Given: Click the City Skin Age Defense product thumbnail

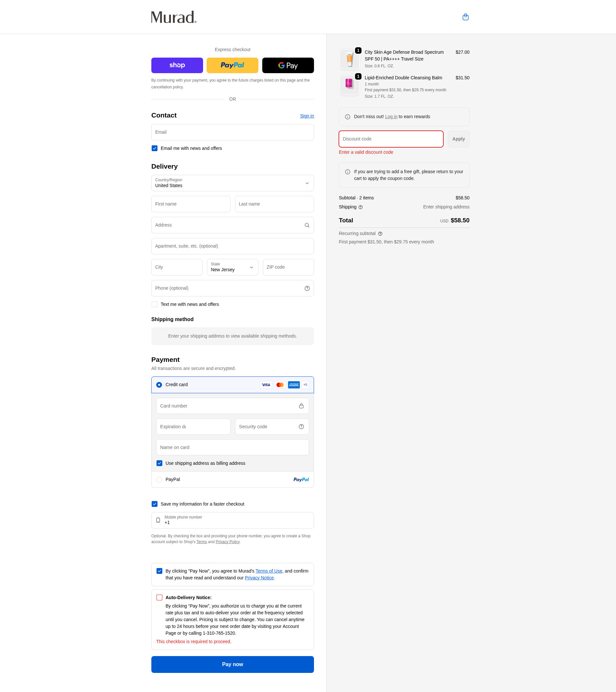Looking at the screenshot, I should click(349, 59).
